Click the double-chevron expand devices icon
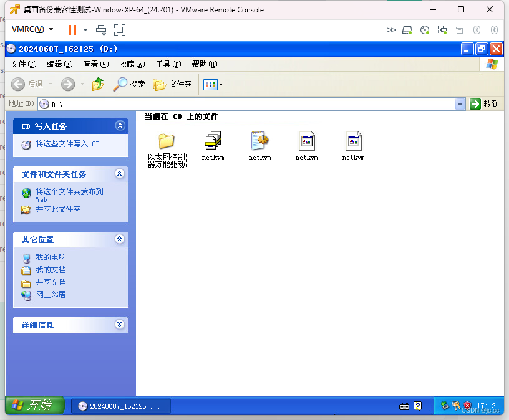509x420 pixels. tap(392, 30)
